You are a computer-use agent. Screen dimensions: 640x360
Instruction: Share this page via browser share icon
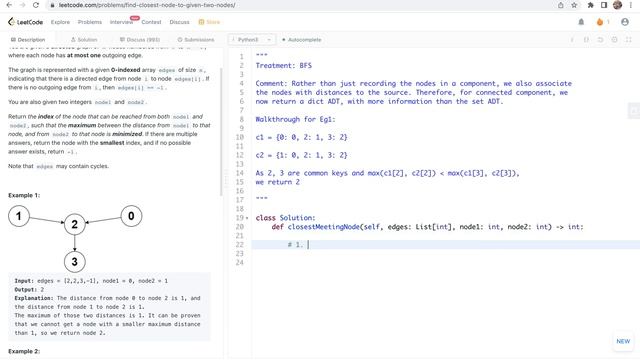(560, 5)
